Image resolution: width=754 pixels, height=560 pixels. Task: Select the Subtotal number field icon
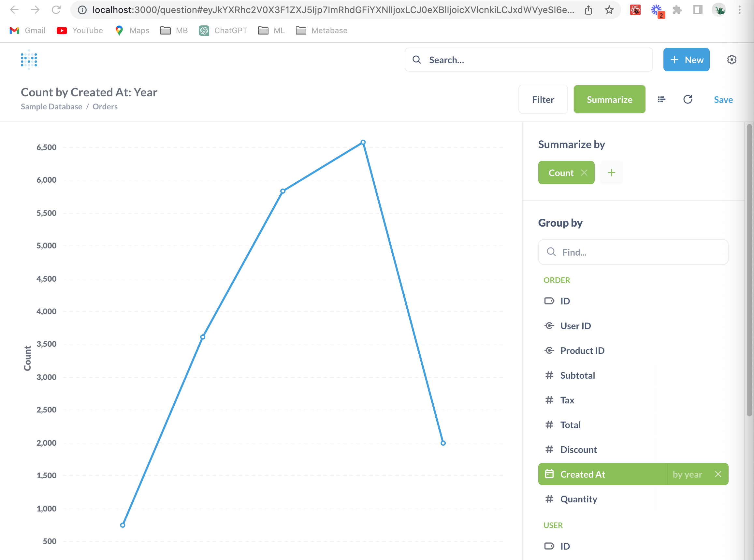pos(549,375)
